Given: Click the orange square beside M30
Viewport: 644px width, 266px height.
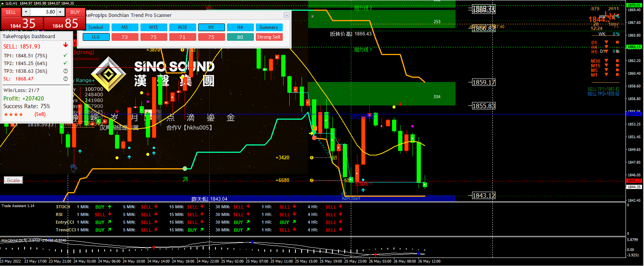Looking at the screenshot, I should [617, 61].
